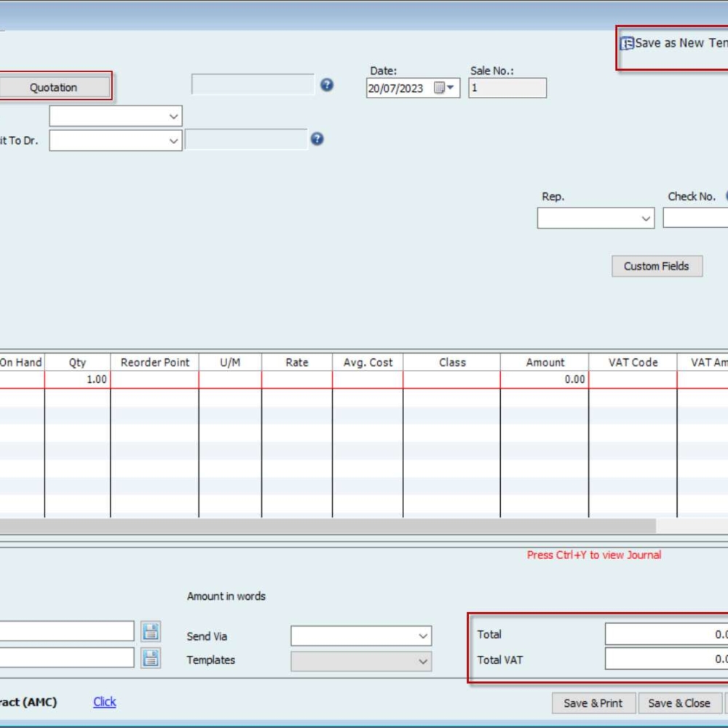
Task: Open the Date calendar picker
Action: pyautogui.click(x=444, y=88)
